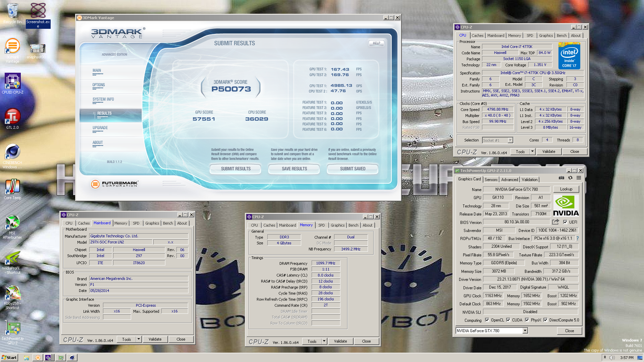Switch to Sensors tab in GPU-Z
The height and width of the screenshot is (362, 644).
tap(491, 180)
